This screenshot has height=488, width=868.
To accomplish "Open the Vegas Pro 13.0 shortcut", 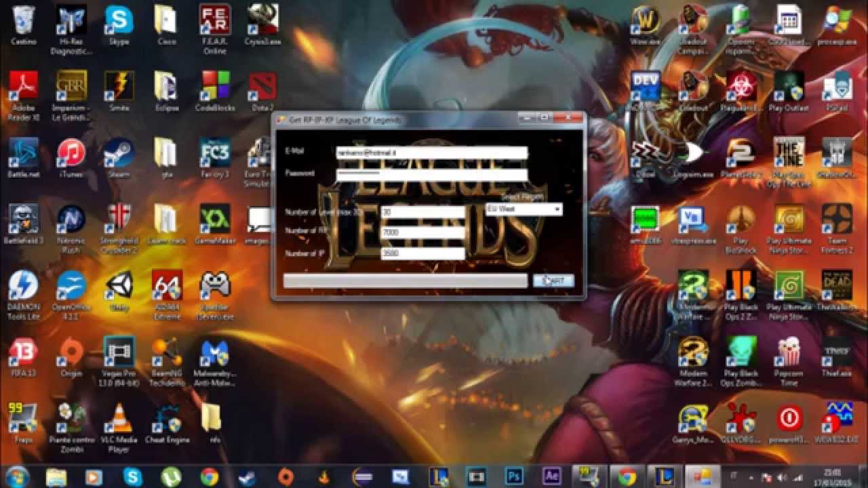I will (x=119, y=361).
